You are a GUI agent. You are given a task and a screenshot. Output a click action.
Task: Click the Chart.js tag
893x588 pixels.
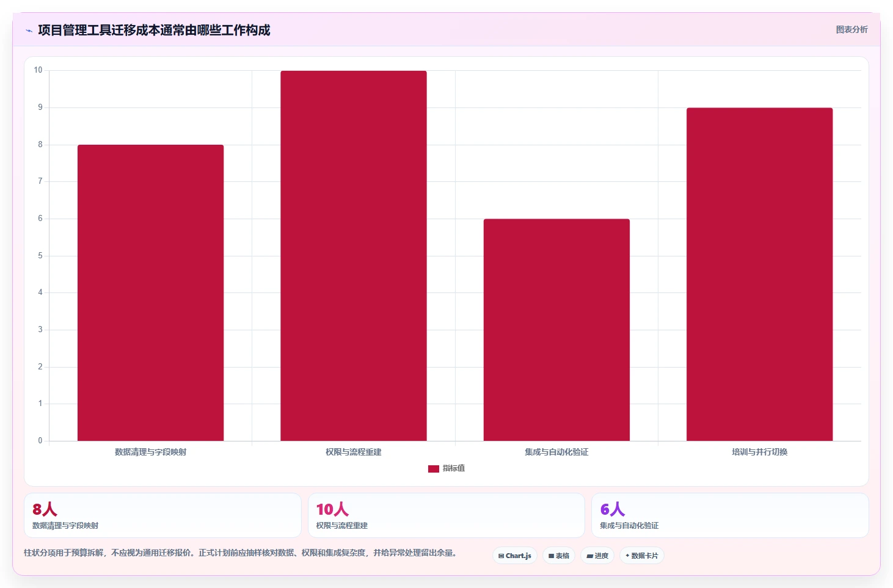pos(515,556)
